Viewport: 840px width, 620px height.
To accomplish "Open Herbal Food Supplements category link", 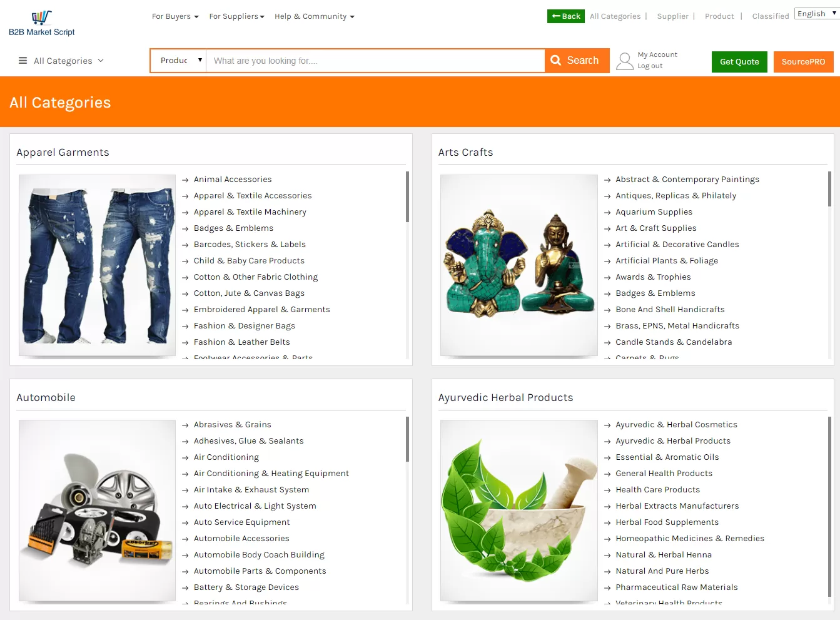I will tap(667, 522).
